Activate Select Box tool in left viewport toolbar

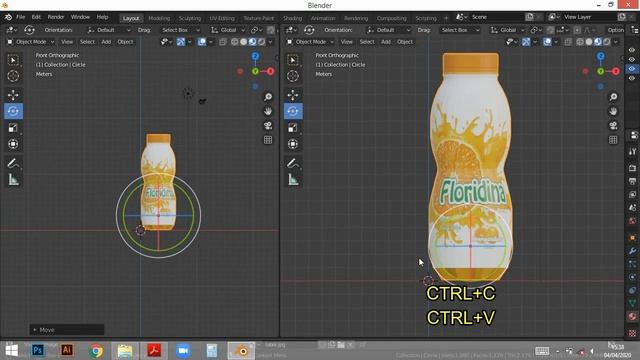point(13,60)
